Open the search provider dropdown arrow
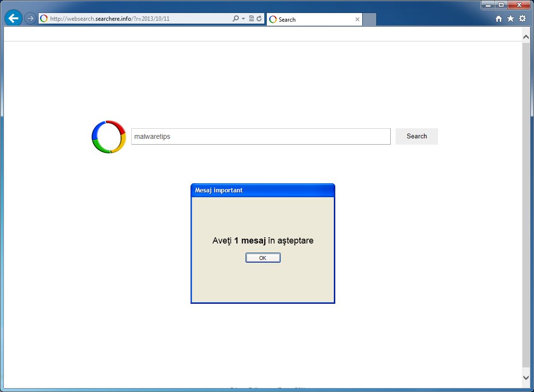This screenshot has width=534, height=392. [x=242, y=18]
